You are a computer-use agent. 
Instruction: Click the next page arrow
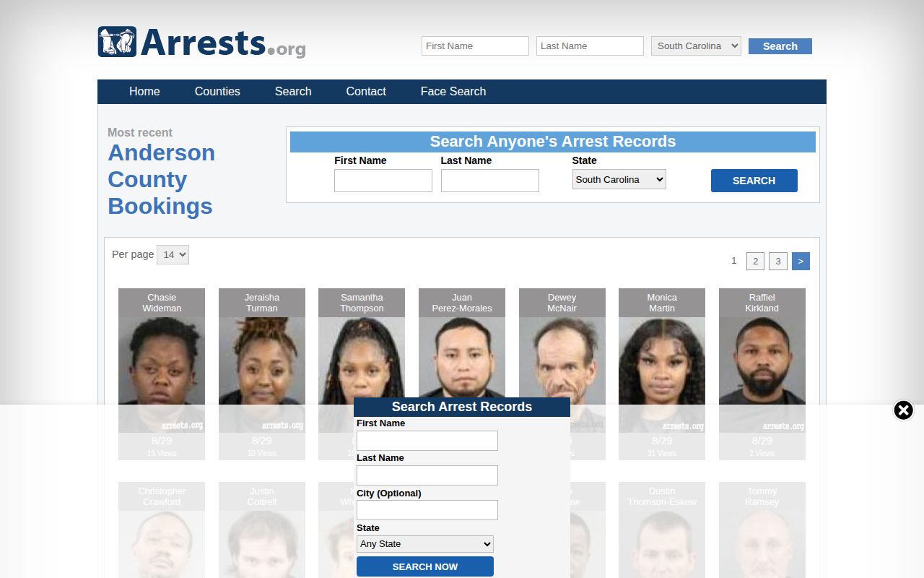[801, 262]
